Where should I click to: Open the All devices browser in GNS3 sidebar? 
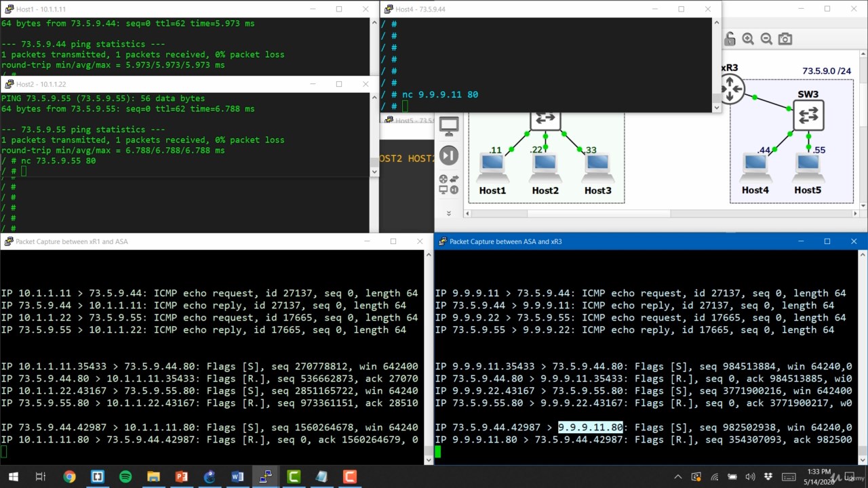(x=448, y=184)
